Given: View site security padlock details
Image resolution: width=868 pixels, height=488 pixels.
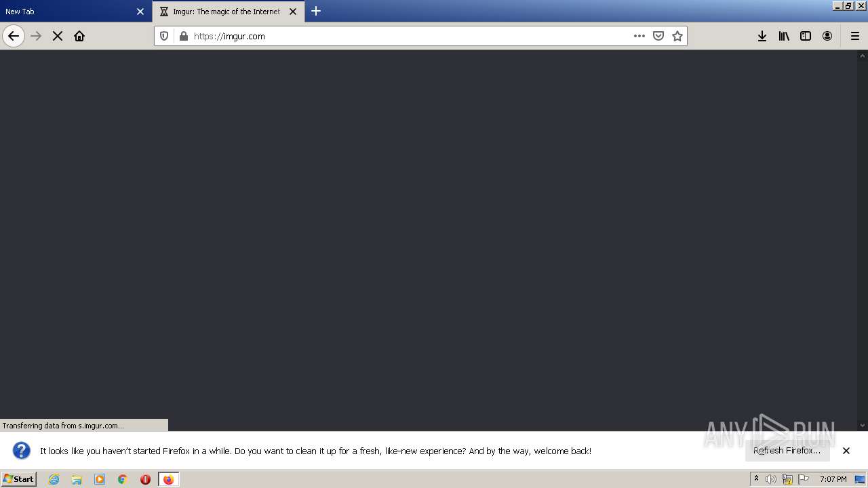Looking at the screenshot, I should tap(183, 36).
